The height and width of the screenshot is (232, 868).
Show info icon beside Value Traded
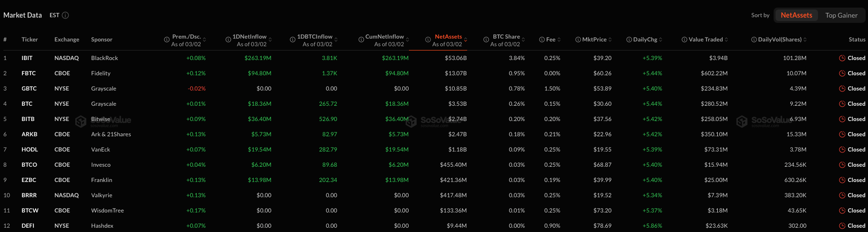pos(684,40)
